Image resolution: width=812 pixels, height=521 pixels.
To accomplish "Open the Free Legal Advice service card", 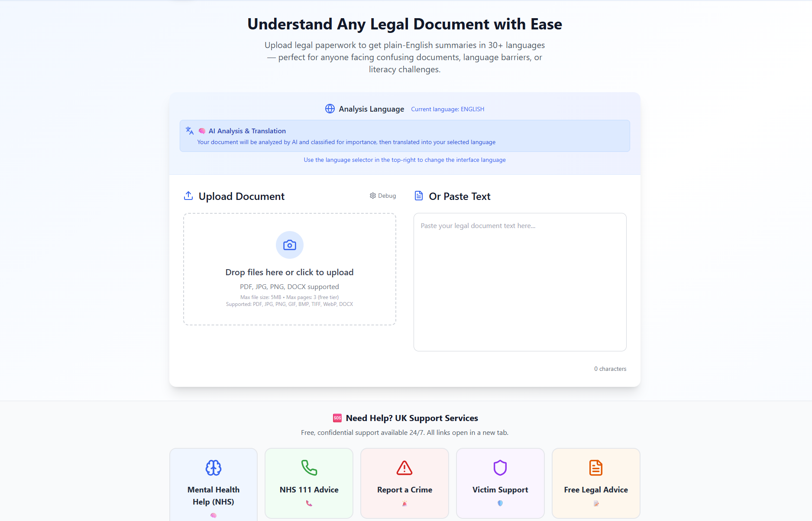I will point(595,483).
